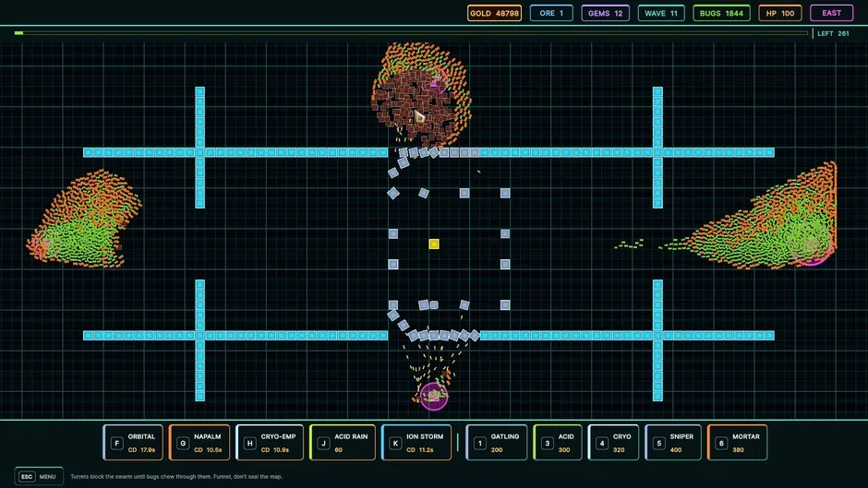The height and width of the screenshot is (488, 868).
Task: Pick the Cryo turret costing 320
Action: 613,443
